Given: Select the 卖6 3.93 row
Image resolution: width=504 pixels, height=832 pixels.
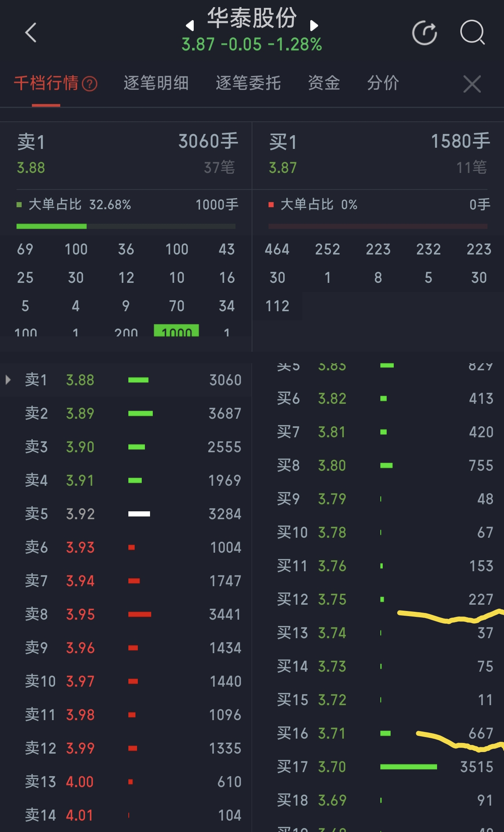Looking at the screenshot, I should coord(126,547).
